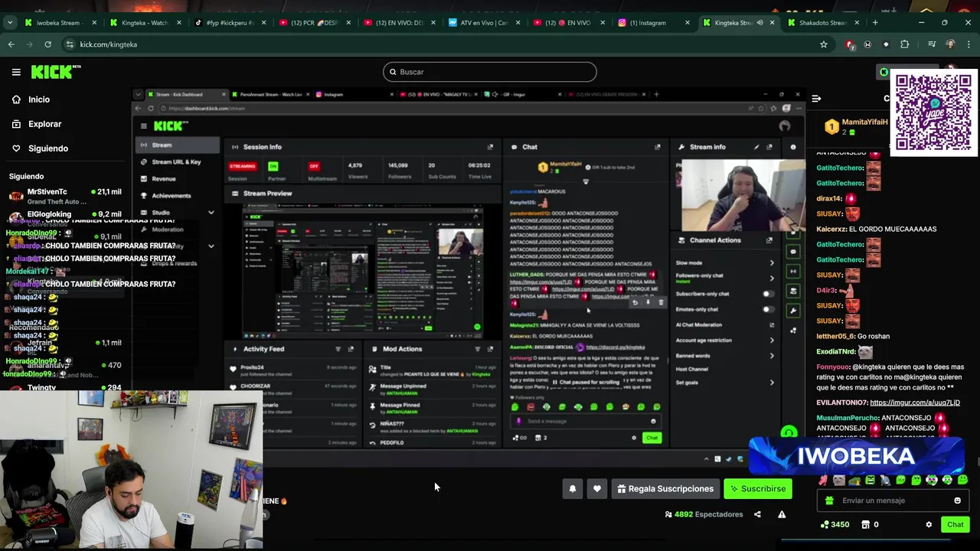Image resolution: width=980 pixels, height=551 pixels.
Task: Switch to the iwobeka Stream tab
Action: 59,23
